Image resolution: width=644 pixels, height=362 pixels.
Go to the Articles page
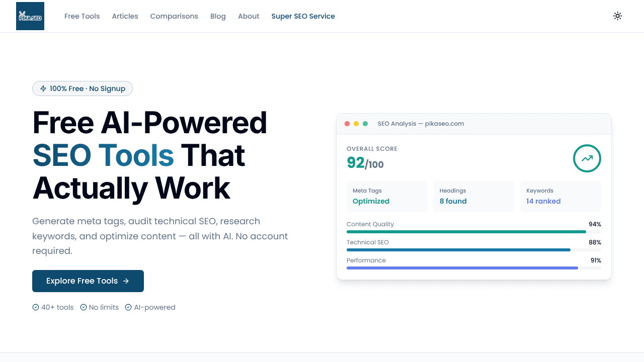(x=125, y=16)
